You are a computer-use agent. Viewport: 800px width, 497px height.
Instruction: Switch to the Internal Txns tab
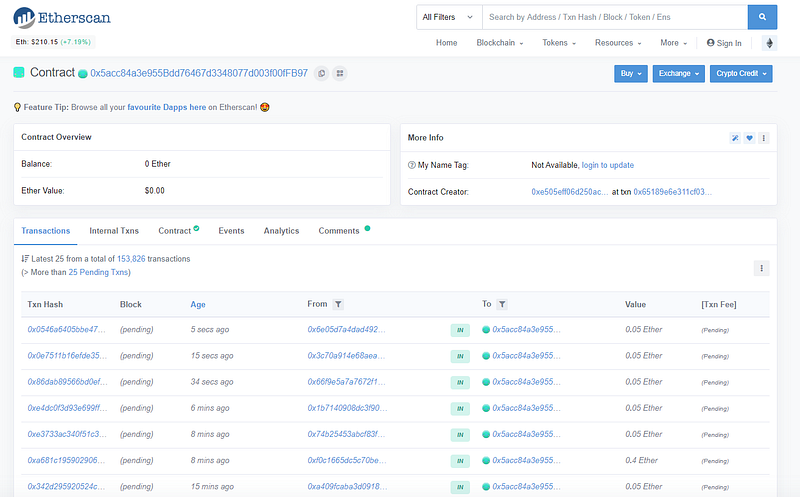(114, 231)
